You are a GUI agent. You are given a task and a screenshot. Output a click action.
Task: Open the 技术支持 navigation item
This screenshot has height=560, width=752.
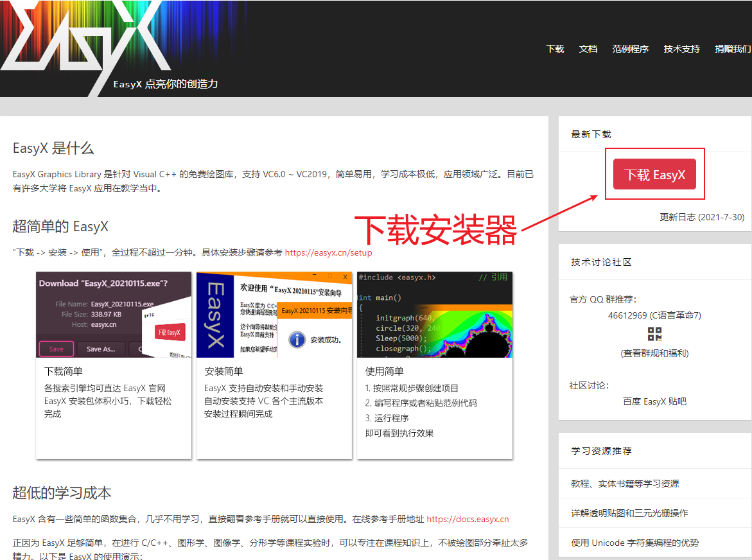click(x=681, y=48)
